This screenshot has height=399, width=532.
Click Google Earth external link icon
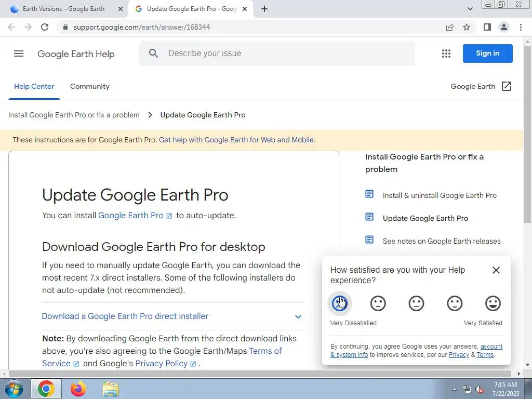point(506,86)
